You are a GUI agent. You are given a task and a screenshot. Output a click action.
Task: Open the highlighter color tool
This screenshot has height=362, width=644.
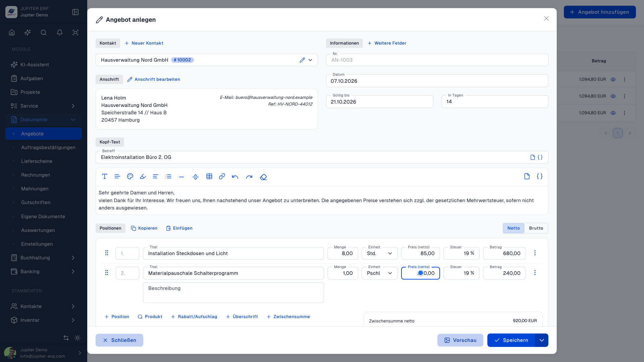tap(143, 176)
